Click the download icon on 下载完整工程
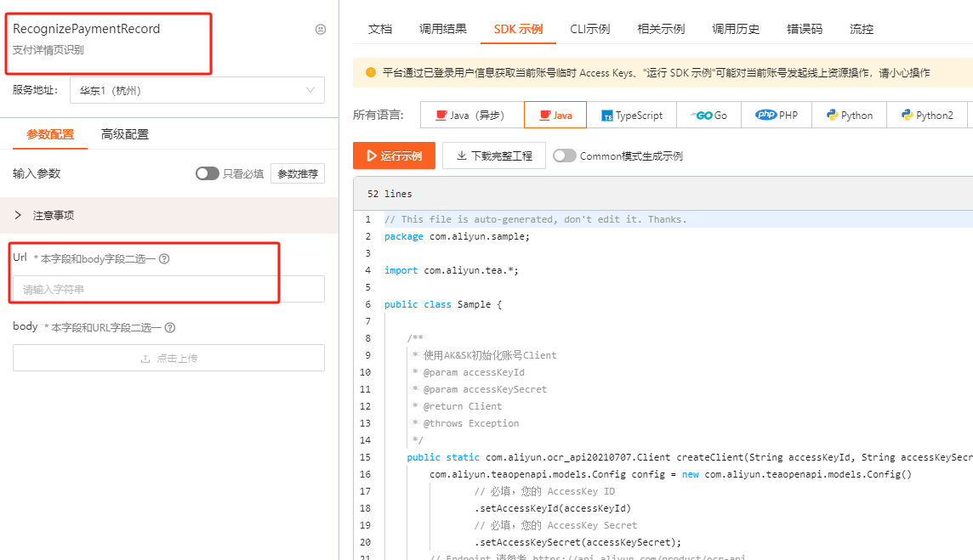The width and height of the screenshot is (973, 560). [x=462, y=156]
